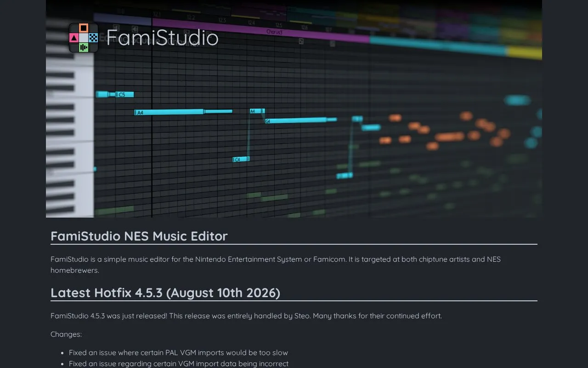Click the sentence "FamiStudio 4.5.3 was just released!"
588x368 pixels.
[109, 316]
